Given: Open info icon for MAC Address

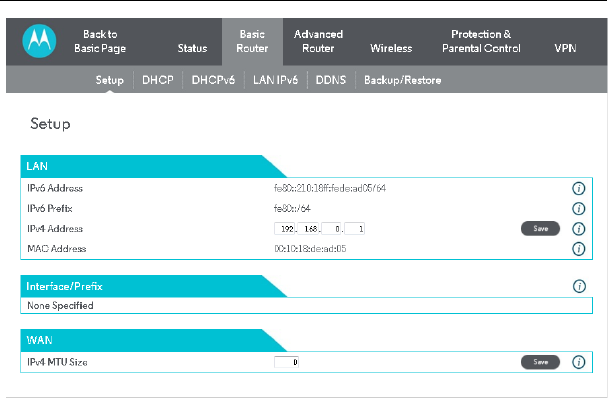Looking at the screenshot, I should [579, 249].
